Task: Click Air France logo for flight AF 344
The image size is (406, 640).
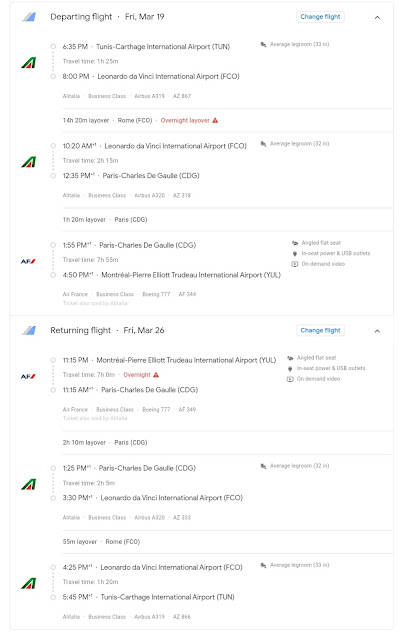Action: pos(28,261)
